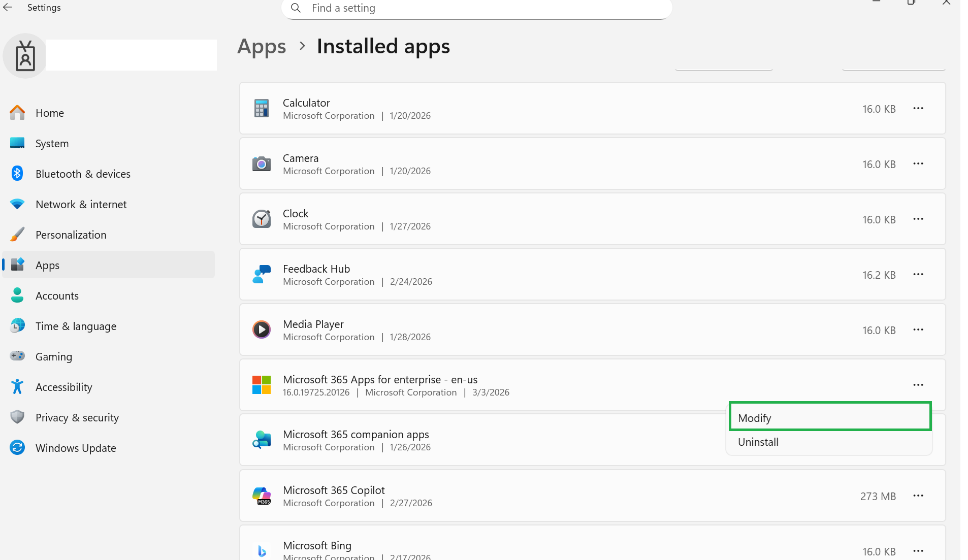
Task: Select the Feedback Hub app name
Action: [x=316, y=269]
